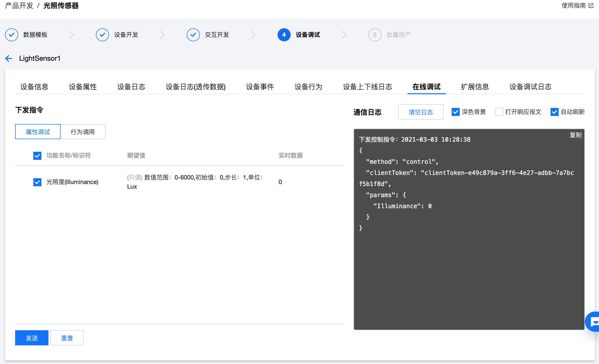This screenshot has height=364, width=599.
Task: Click the step 4 设备调试 circle
Action: coord(284,35)
